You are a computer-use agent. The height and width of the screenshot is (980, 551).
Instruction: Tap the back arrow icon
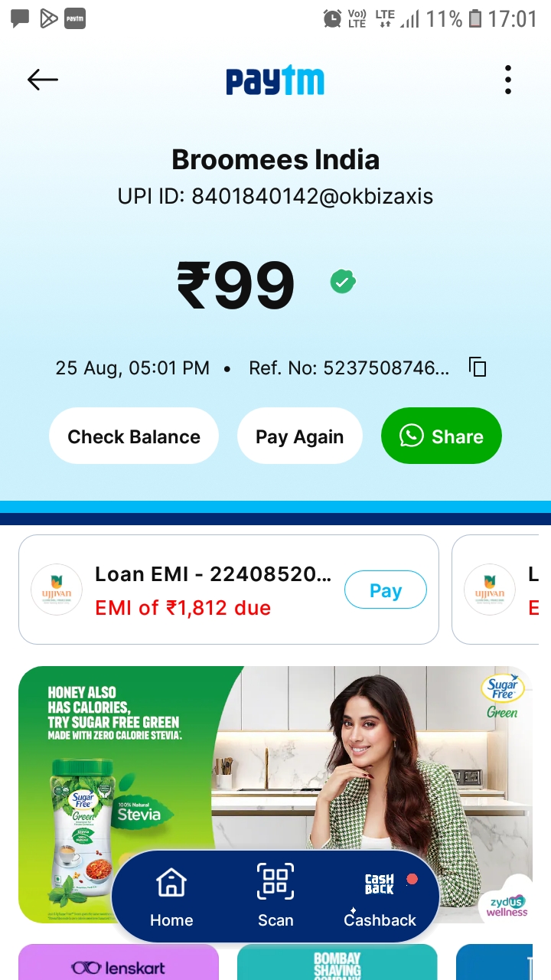(x=43, y=80)
